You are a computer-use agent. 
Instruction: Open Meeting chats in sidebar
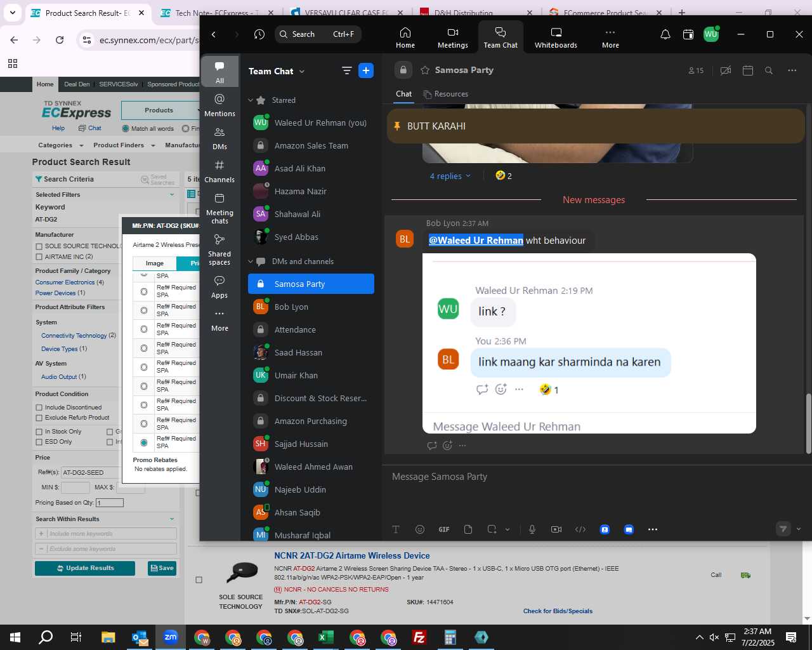[x=219, y=208]
